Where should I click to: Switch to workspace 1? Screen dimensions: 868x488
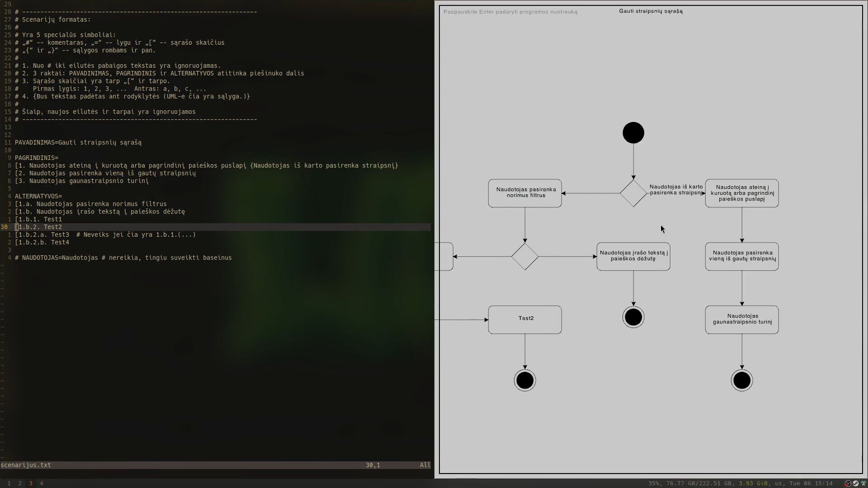click(x=9, y=483)
